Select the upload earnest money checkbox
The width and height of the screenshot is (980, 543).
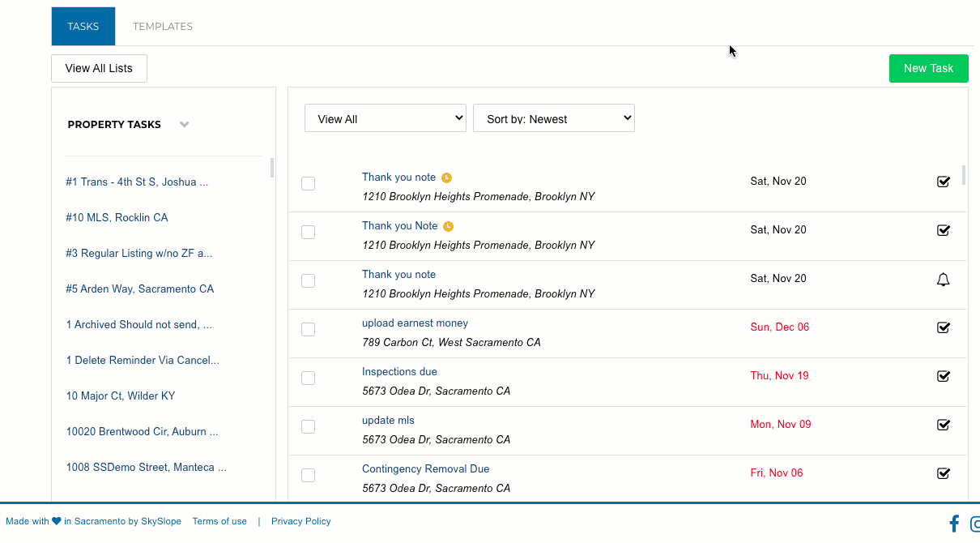(x=308, y=330)
